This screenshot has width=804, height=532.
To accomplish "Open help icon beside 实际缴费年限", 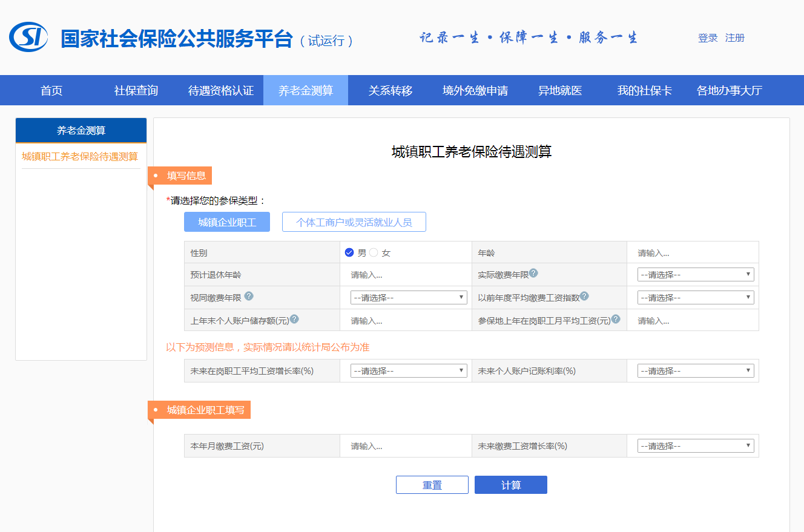I will coord(533,273).
